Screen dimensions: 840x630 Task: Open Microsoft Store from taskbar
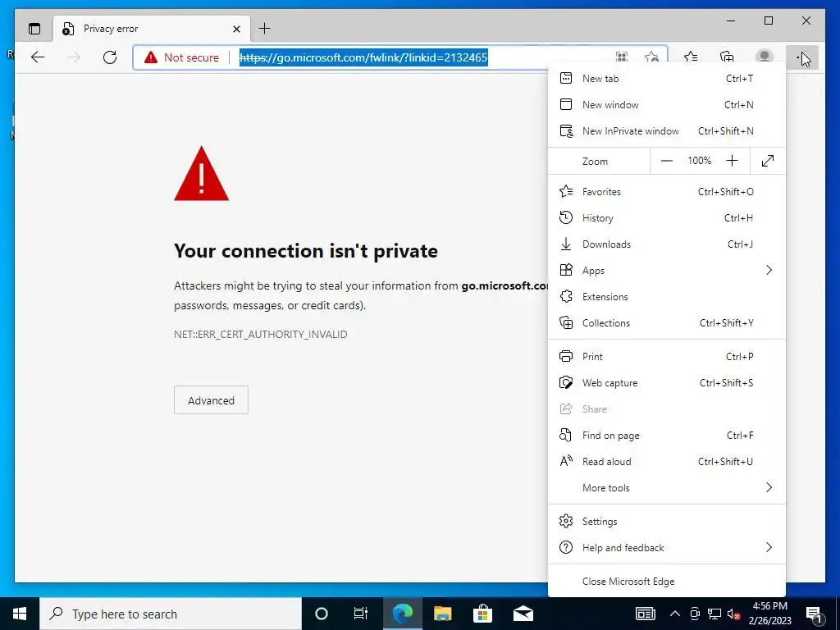482,614
